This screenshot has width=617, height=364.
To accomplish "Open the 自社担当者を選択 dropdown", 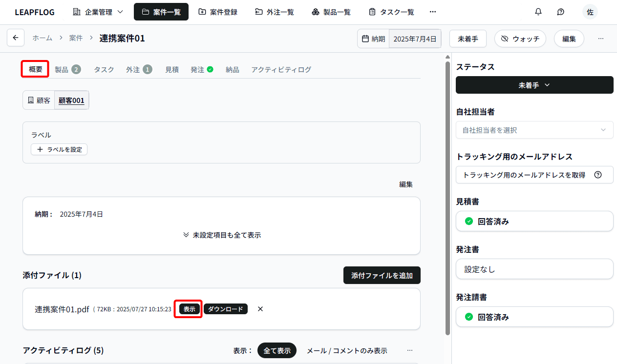I will 534,130.
